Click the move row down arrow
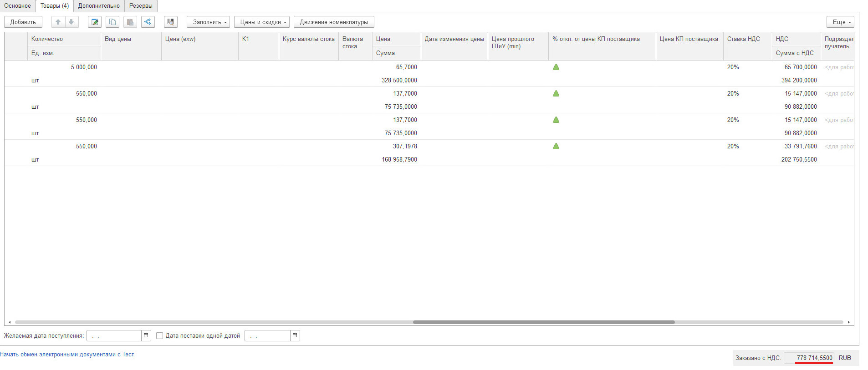This screenshot has height=370, width=868. [71, 22]
